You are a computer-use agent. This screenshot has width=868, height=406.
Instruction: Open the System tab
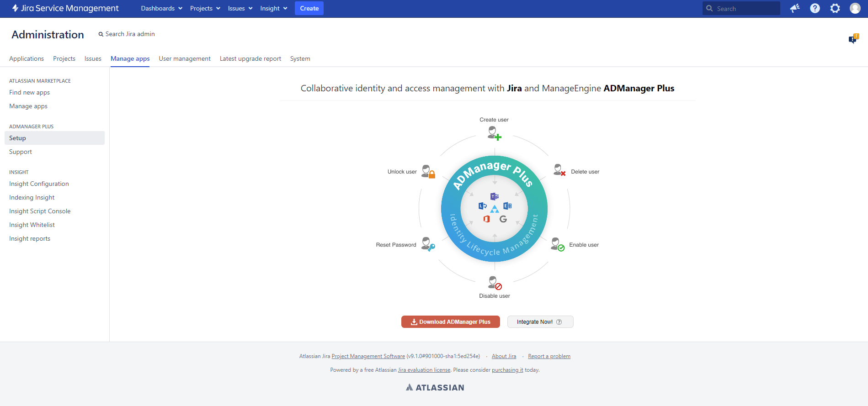point(300,58)
